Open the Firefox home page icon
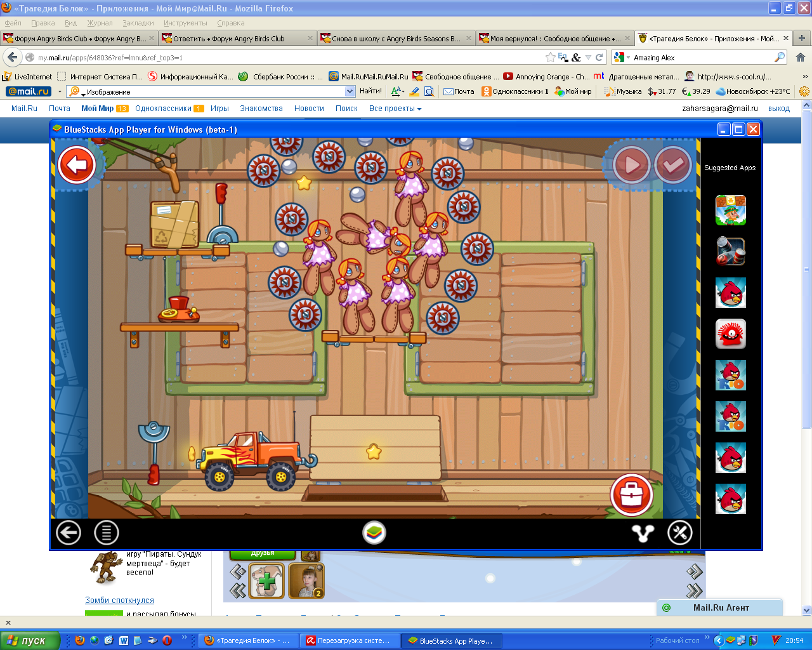This screenshot has width=812, height=650. (x=801, y=57)
